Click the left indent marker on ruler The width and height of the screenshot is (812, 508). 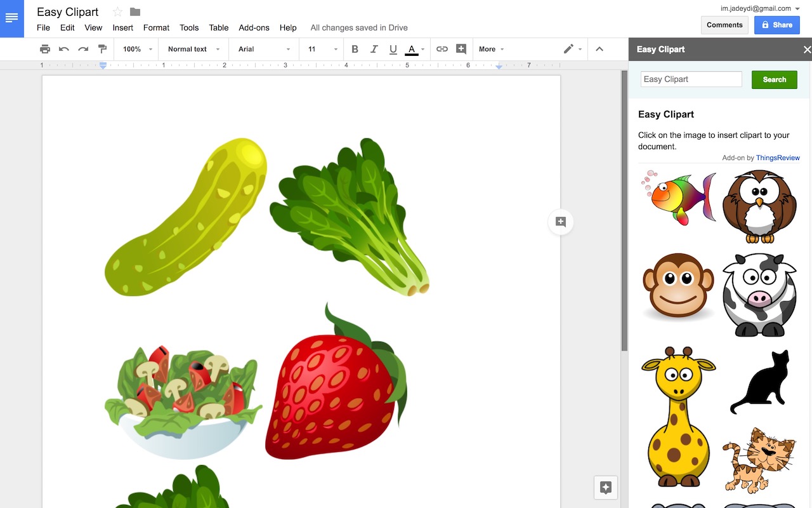(103, 65)
